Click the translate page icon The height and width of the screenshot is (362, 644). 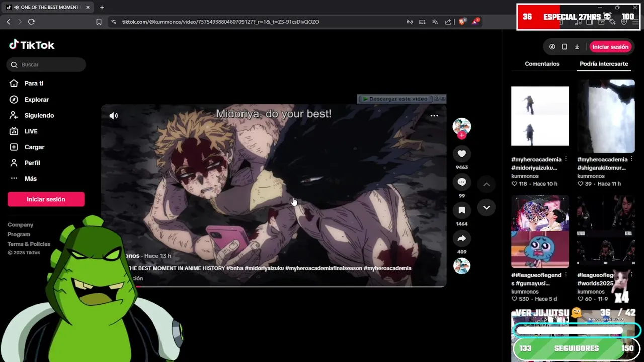pyautogui.click(x=435, y=22)
